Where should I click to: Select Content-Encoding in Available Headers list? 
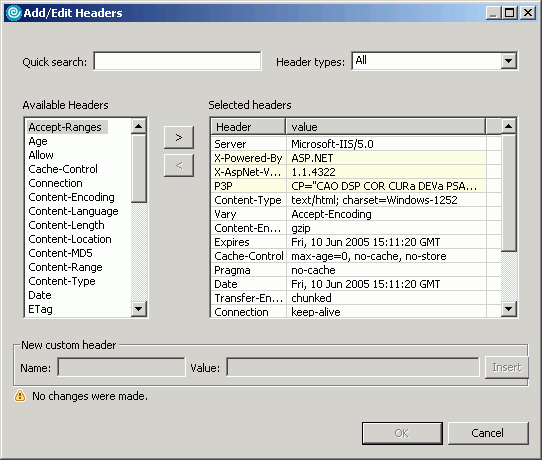click(72, 197)
